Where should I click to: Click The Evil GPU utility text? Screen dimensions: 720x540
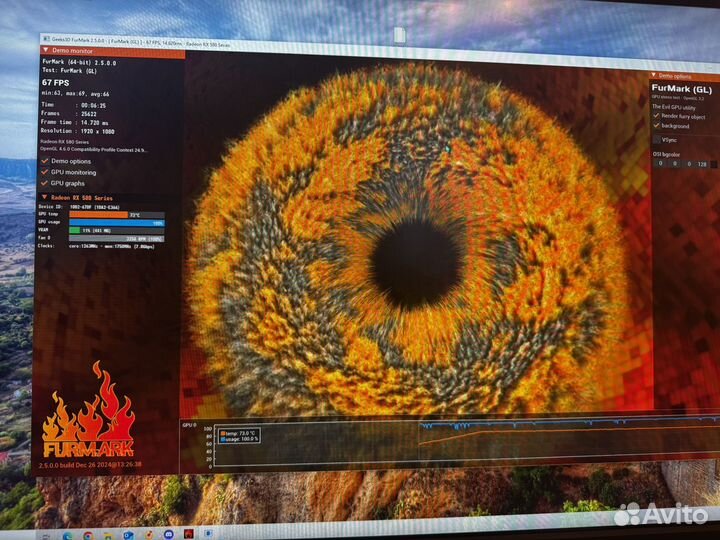[x=674, y=107]
